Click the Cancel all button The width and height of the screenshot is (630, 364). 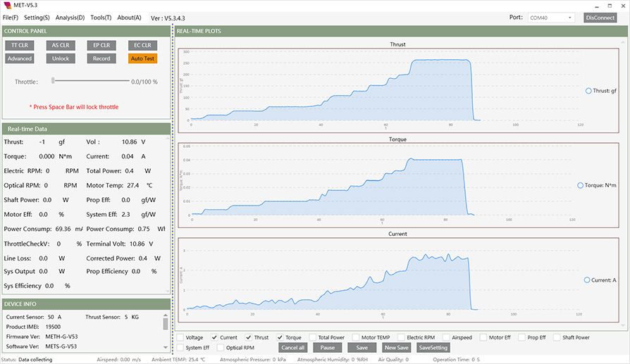(x=292, y=348)
